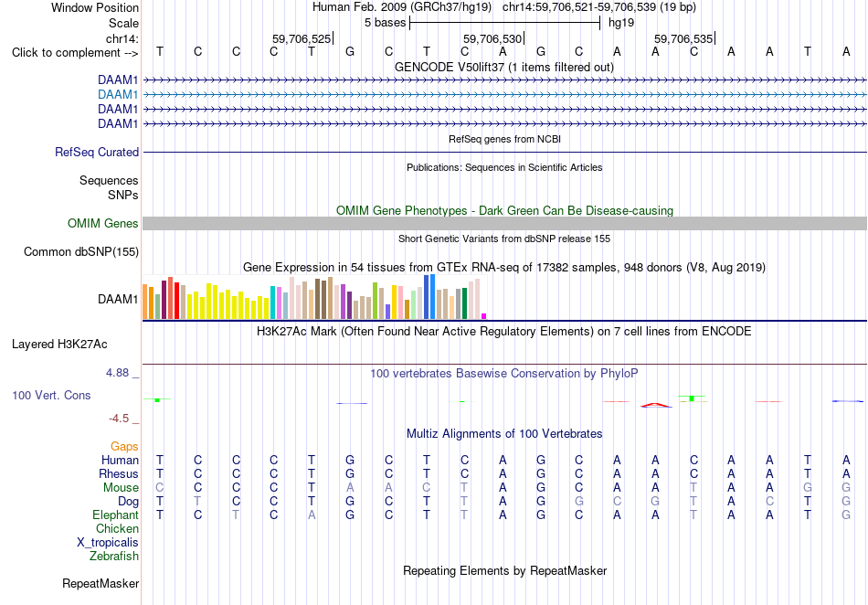
Task: Click the OMIM Gene Phenotypes green title
Action: 504,211
